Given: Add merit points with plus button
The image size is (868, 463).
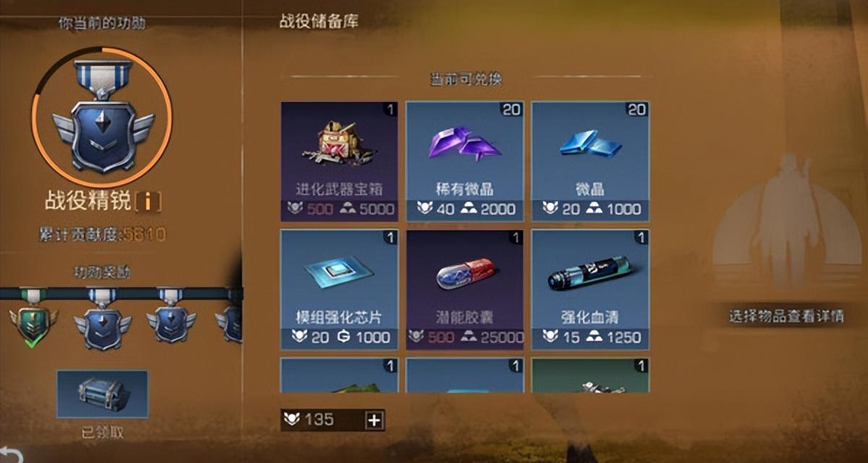Looking at the screenshot, I should click(375, 420).
